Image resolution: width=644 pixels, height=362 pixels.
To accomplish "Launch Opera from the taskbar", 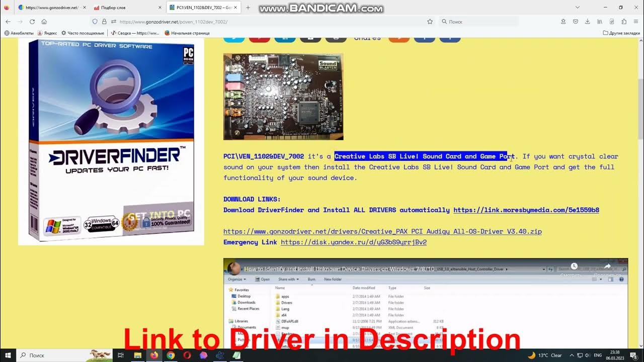I will click(187, 355).
